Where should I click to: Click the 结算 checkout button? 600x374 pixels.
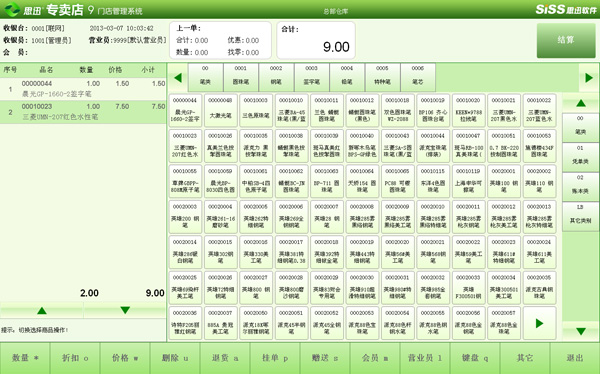pos(566,40)
